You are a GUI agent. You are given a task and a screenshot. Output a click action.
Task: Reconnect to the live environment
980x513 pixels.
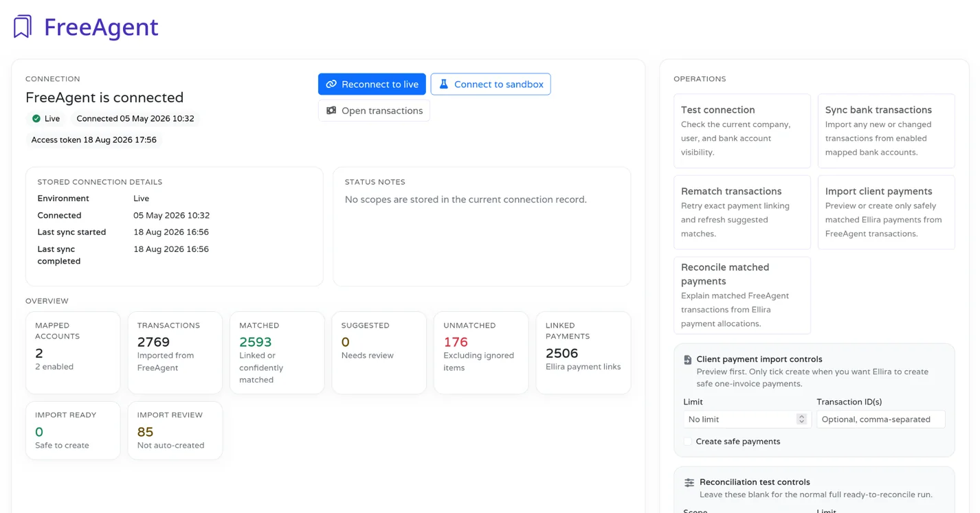[x=372, y=84]
